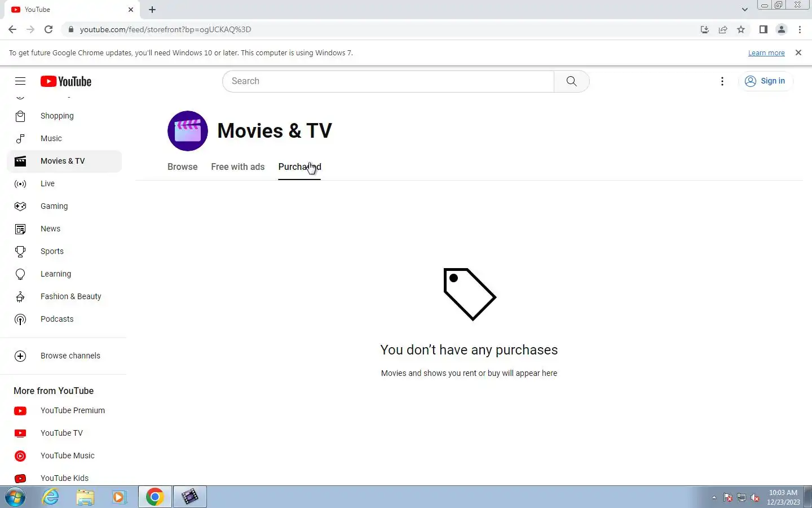Click the Action Center flag tray icon
812x508 pixels.
(x=728, y=498)
